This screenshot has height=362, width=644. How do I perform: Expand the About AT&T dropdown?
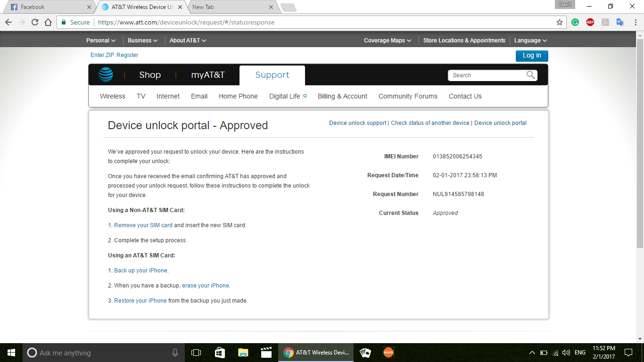pos(188,41)
